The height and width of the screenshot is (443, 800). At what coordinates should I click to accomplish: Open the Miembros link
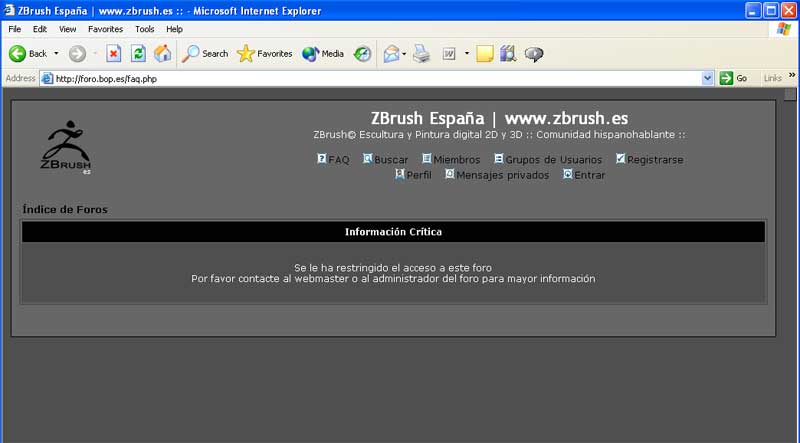(x=457, y=160)
